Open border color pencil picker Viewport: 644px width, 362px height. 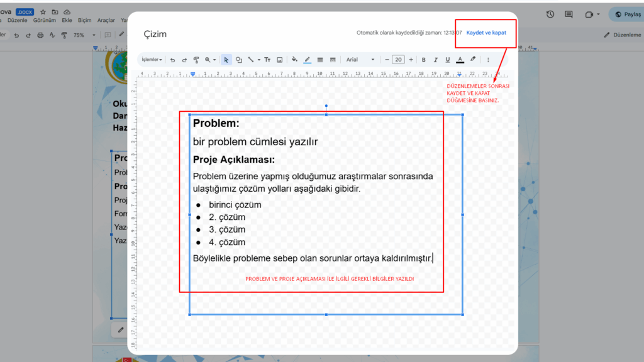pos(307,60)
